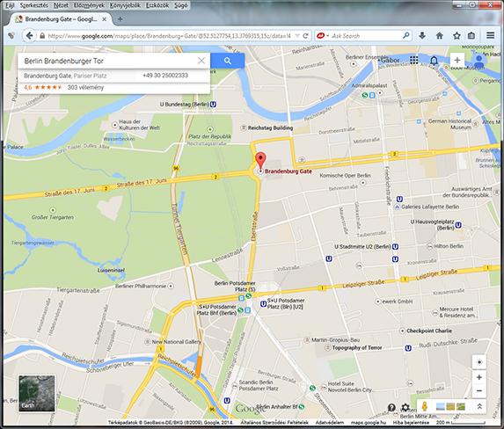
Task: Click the Berliner Philharmonie map label
Action: pyautogui.click(x=141, y=286)
